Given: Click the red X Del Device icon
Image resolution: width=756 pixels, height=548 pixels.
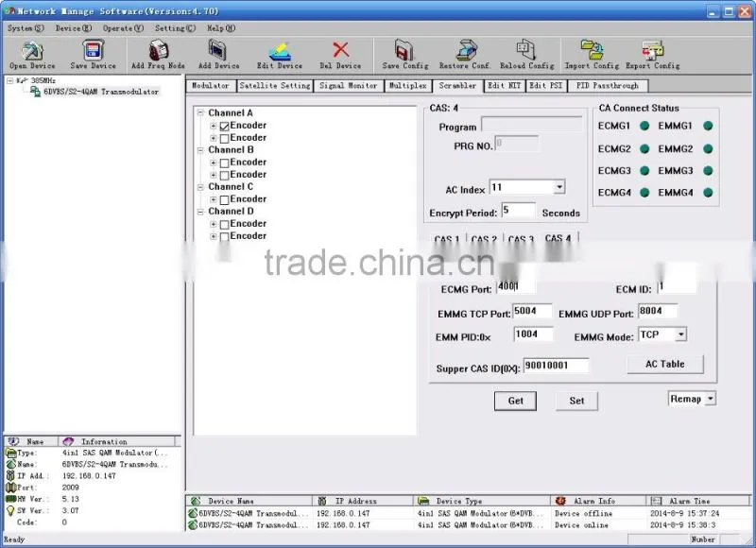Looking at the screenshot, I should [340, 55].
